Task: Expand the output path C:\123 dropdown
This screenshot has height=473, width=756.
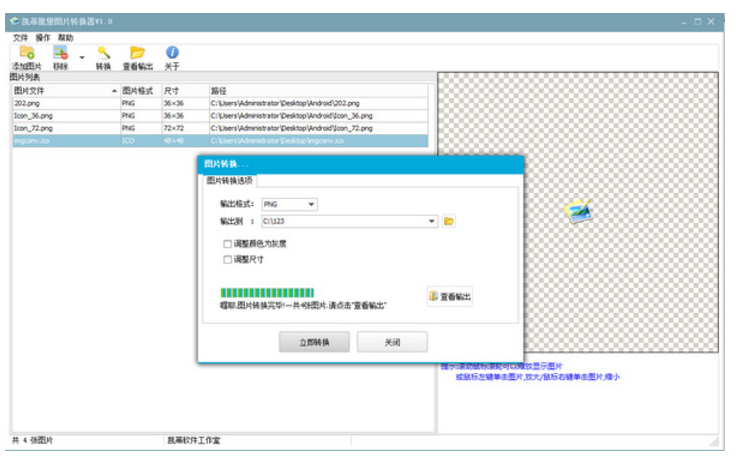Action: [432, 221]
